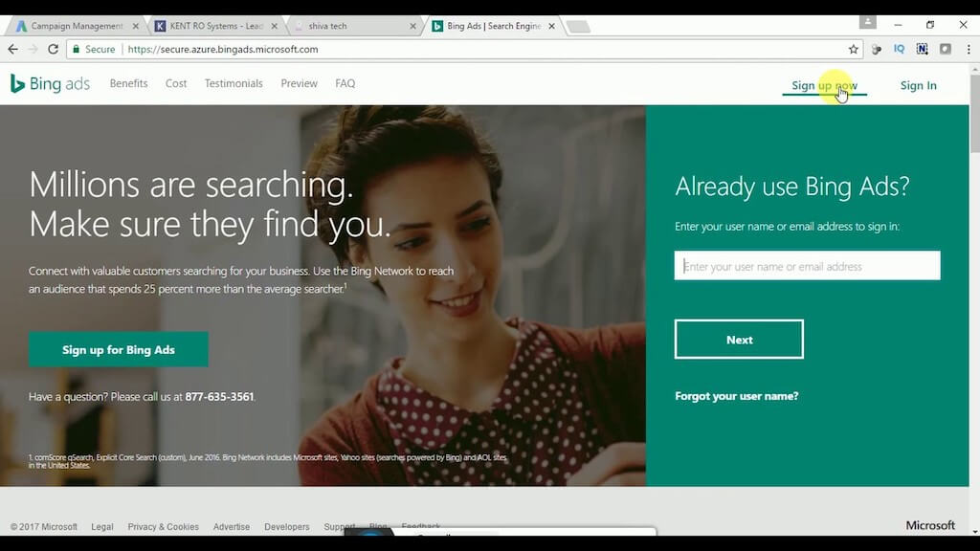Click the Sign up now link

[824, 85]
